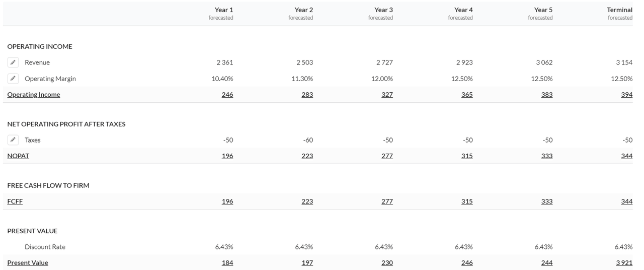Click the Year 5 Discount Rate 6.43%
The image size is (644, 270).
(x=543, y=247)
